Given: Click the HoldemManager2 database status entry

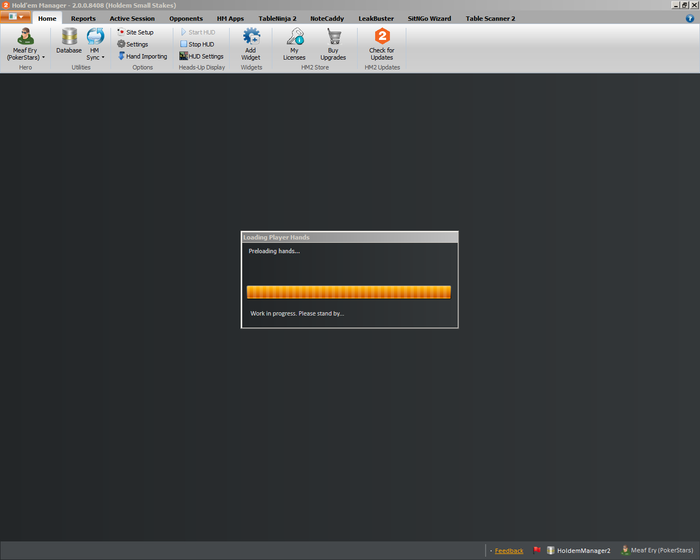Looking at the screenshot, I should pyautogui.click(x=579, y=551).
